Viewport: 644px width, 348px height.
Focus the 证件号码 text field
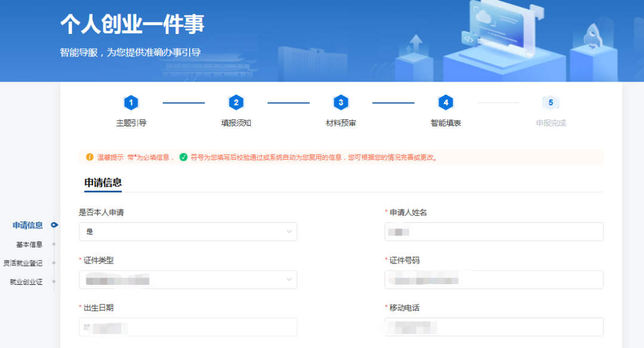(494, 279)
